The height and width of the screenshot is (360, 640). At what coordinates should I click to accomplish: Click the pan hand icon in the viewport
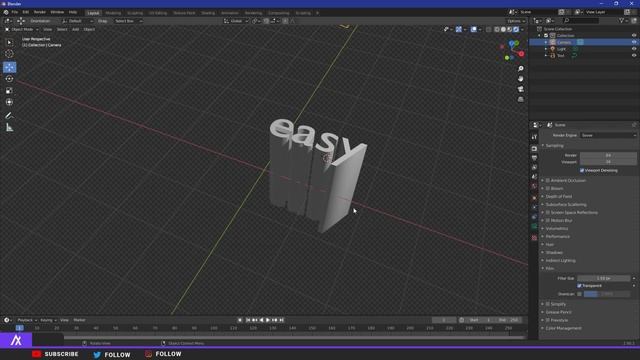(x=520, y=79)
